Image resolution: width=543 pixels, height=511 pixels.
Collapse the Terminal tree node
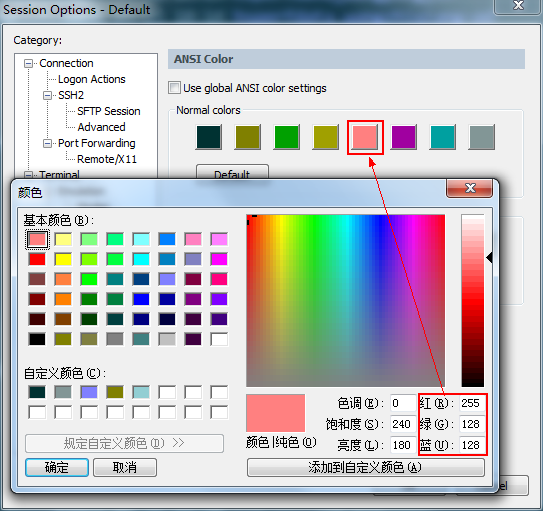[28, 174]
